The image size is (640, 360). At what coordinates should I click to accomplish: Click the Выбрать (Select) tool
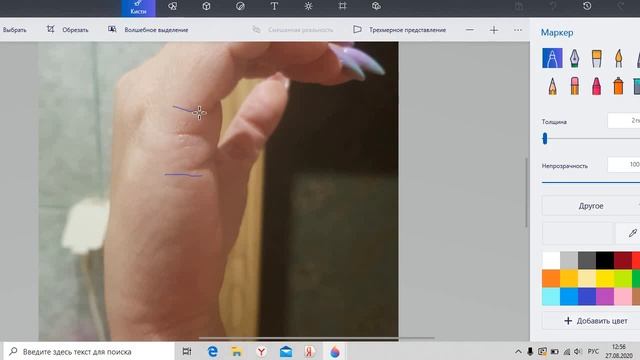[15, 30]
